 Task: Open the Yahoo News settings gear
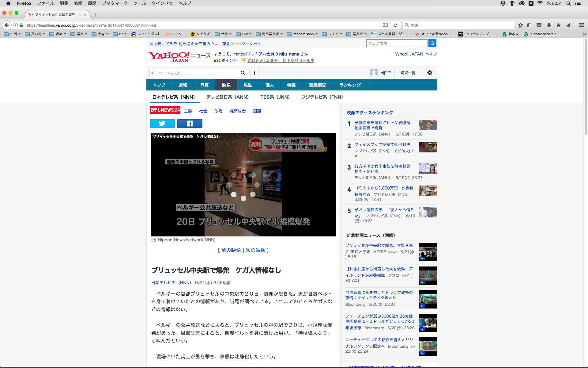[x=429, y=73]
